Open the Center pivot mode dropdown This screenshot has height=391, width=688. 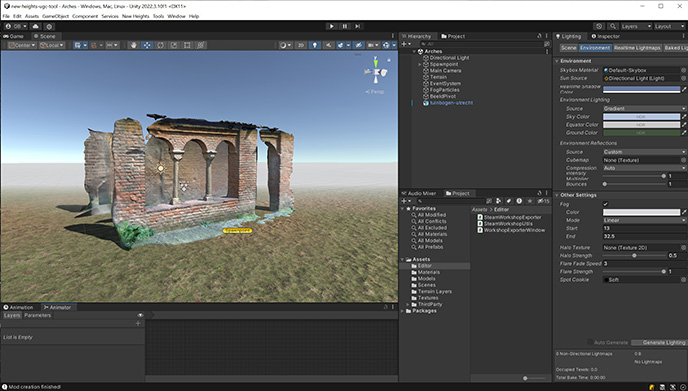tap(22, 45)
